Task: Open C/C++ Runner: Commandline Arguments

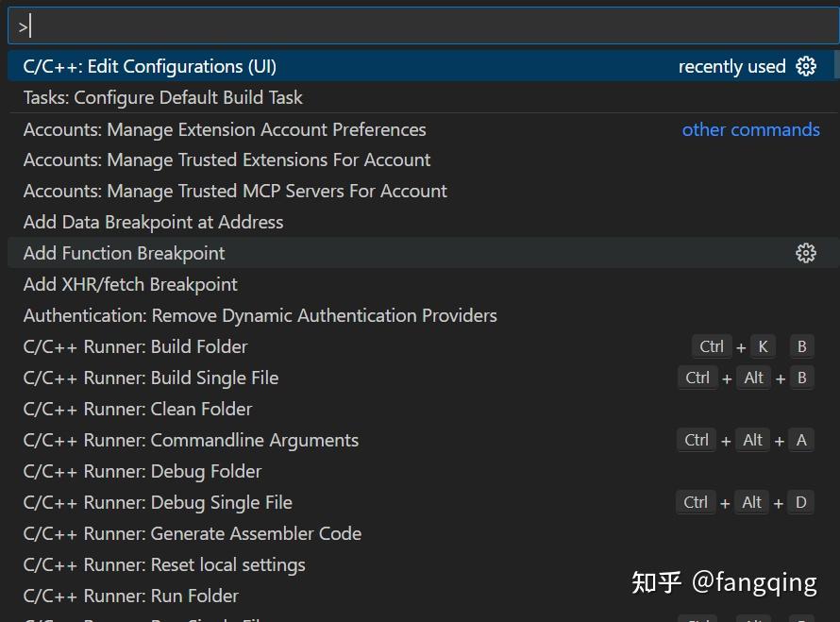Action: click(x=421, y=440)
